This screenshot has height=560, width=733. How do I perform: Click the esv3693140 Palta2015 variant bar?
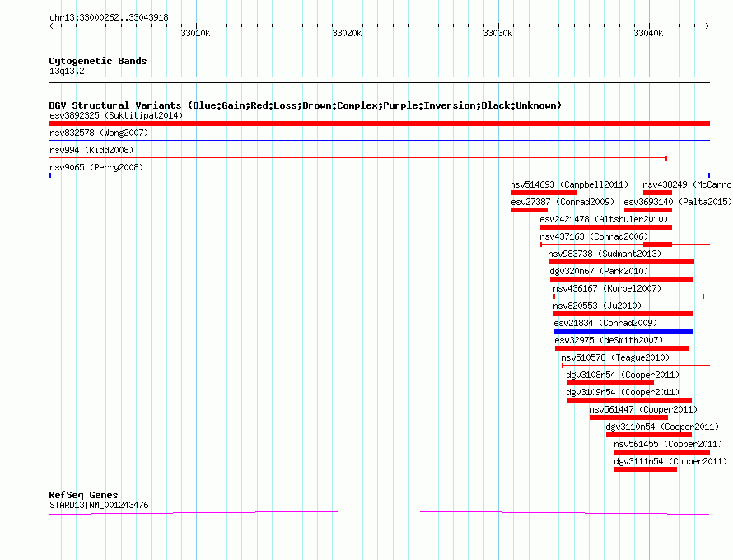click(648, 210)
